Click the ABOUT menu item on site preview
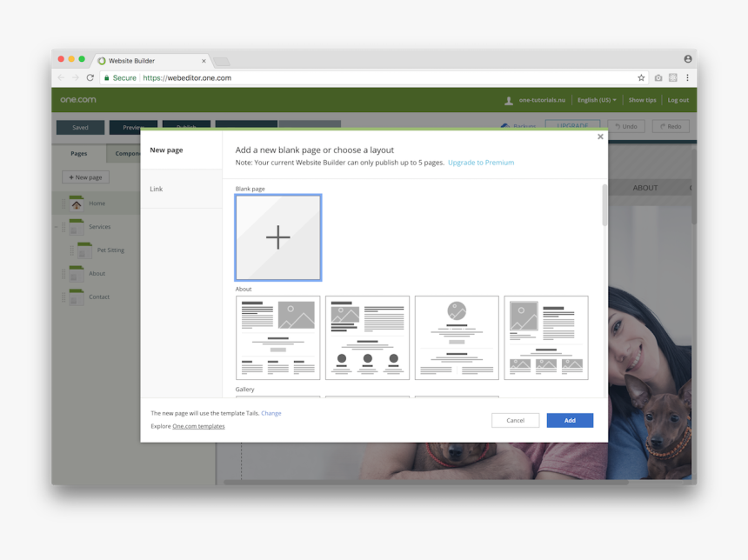748x560 pixels. (645, 188)
